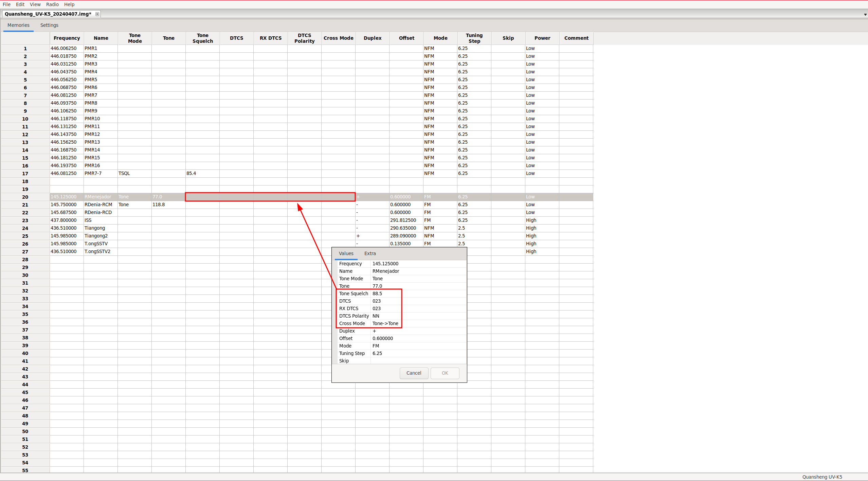Click the Name field RMenejador in dialog
868x481 pixels.
click(x=386, y=271)
